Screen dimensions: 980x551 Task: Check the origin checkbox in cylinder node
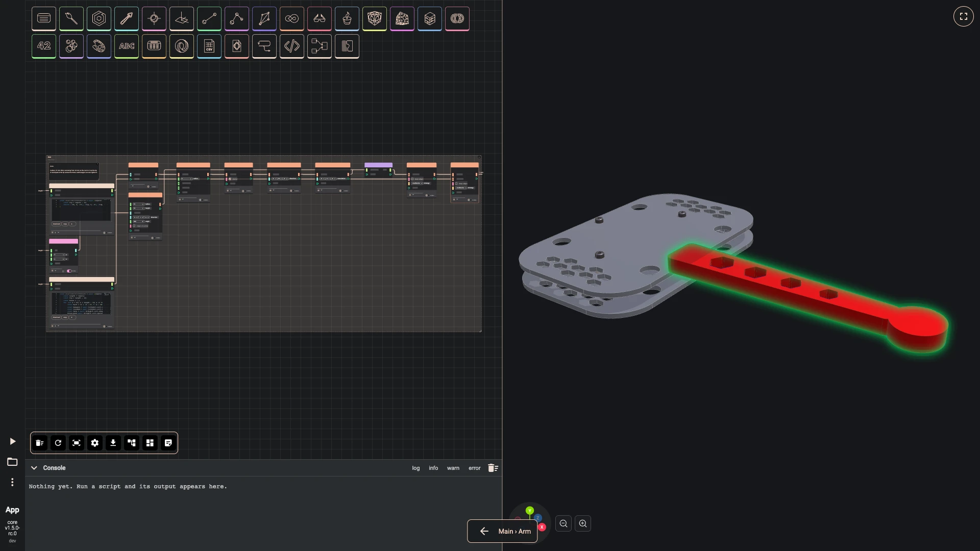134,226
